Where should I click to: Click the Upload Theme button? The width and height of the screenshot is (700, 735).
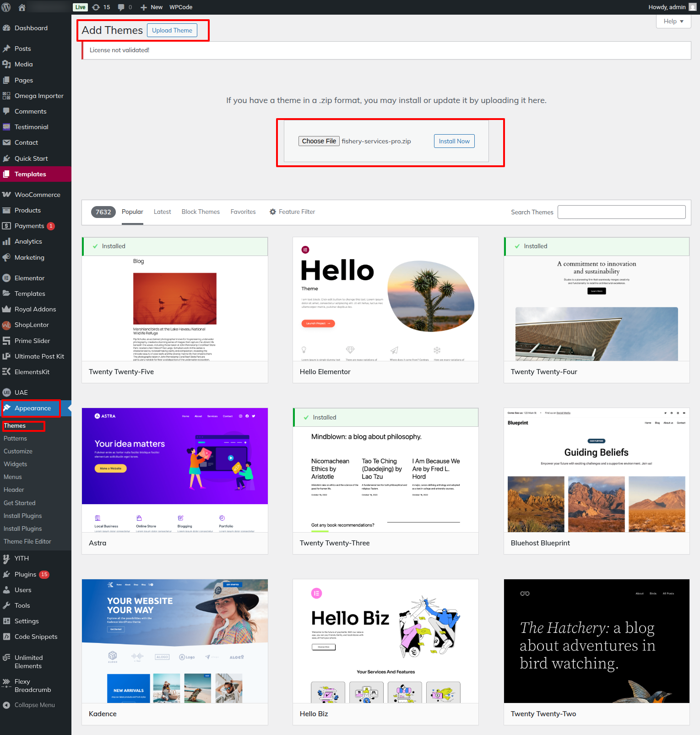pos(172,30)
